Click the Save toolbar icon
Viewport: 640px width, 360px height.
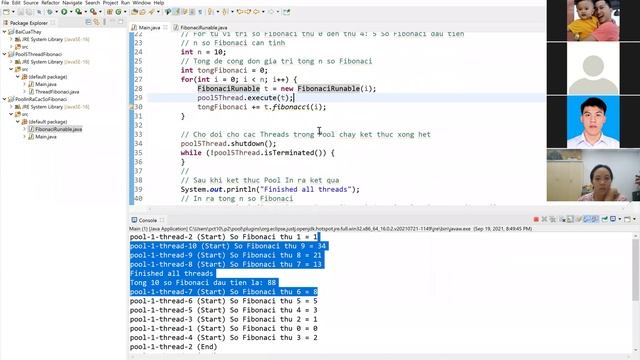(20, 12)
